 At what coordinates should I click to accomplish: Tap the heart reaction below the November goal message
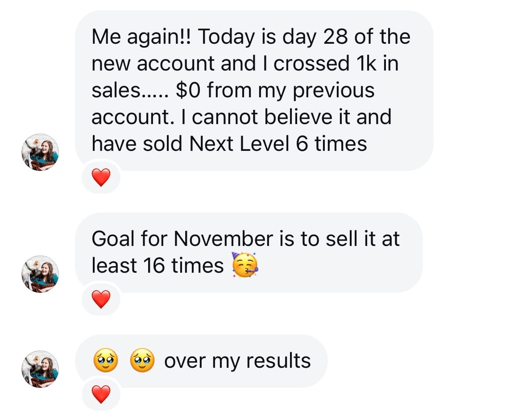click(101, 299)
